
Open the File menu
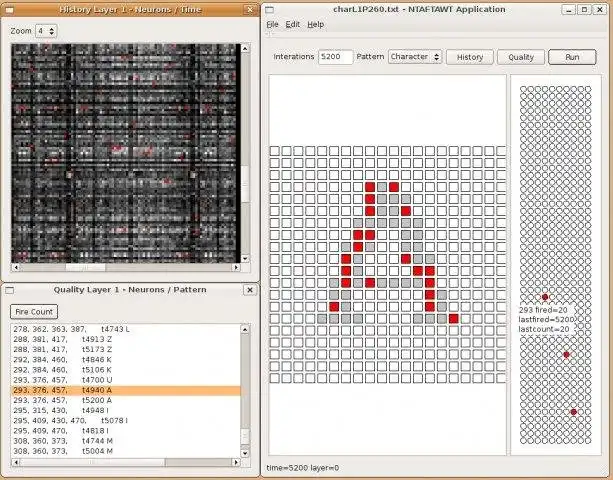272,24
